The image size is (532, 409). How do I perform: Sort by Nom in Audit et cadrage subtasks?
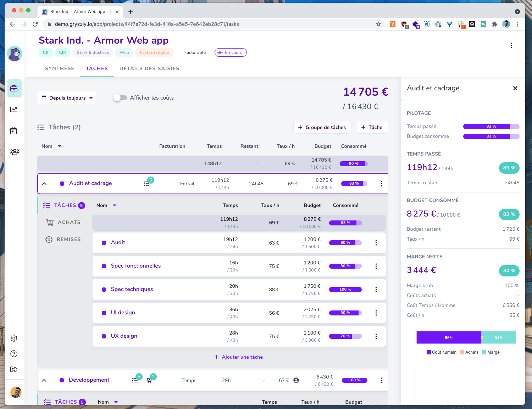[106, 205]
